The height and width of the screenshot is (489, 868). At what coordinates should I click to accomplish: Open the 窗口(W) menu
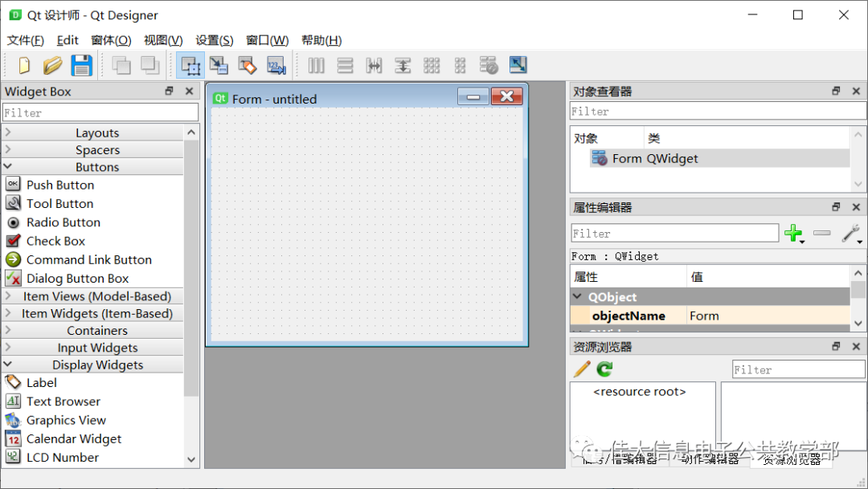click(268, 40)
